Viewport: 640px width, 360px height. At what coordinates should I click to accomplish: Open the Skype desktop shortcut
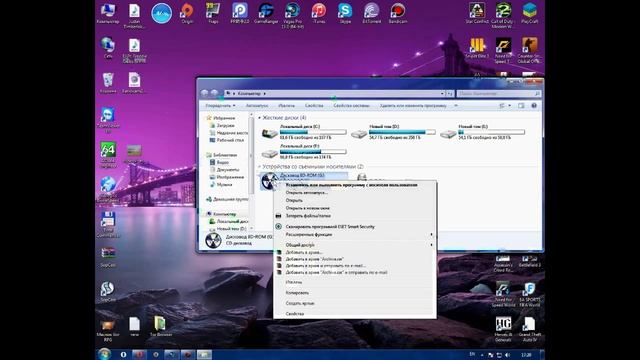coord(345,13)
